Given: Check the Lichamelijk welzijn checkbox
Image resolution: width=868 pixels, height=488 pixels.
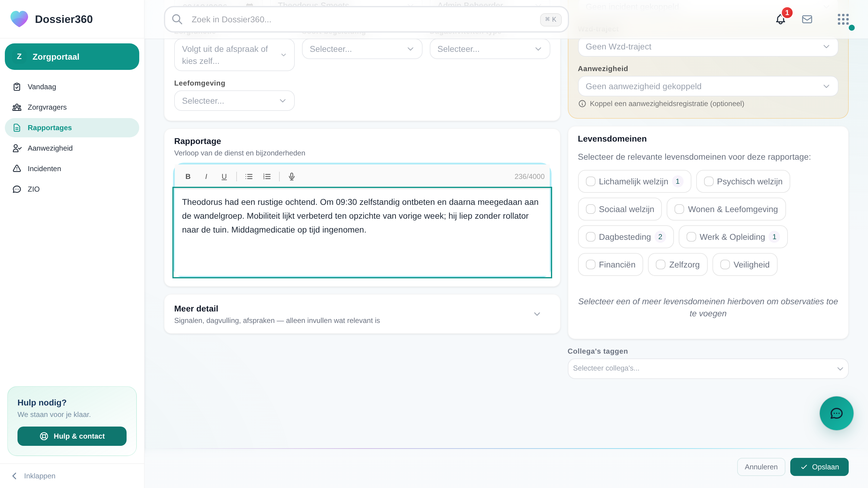Looking at the screenshot, I should click(x=591, y=182).
